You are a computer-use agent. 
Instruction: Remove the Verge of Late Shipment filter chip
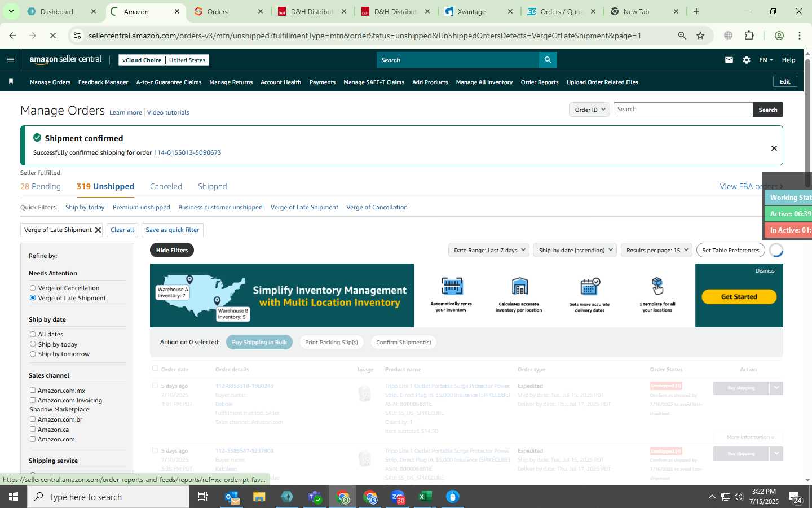pos(98,230)
